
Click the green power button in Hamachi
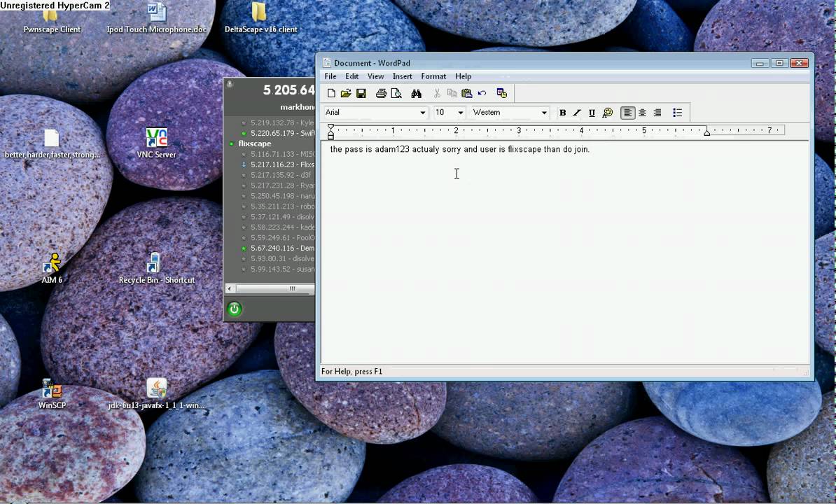235,309
